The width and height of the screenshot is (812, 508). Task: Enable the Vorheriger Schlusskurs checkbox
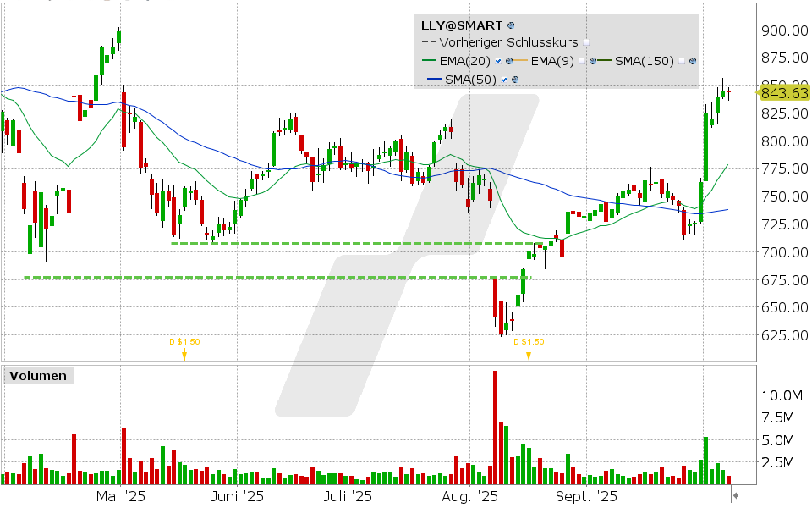pos(586,42)
